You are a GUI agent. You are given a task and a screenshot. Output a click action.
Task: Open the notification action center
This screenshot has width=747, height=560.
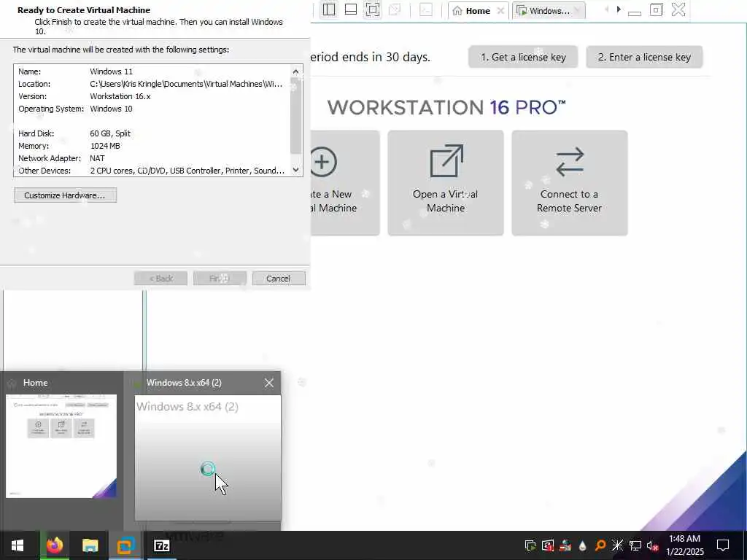coord(723,545)
